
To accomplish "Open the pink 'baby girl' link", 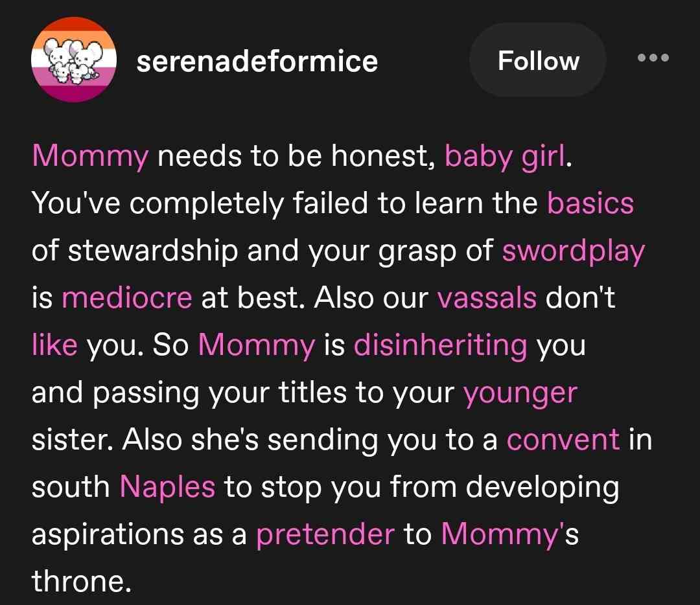I will pyautogui.click(x=504, y=156).
